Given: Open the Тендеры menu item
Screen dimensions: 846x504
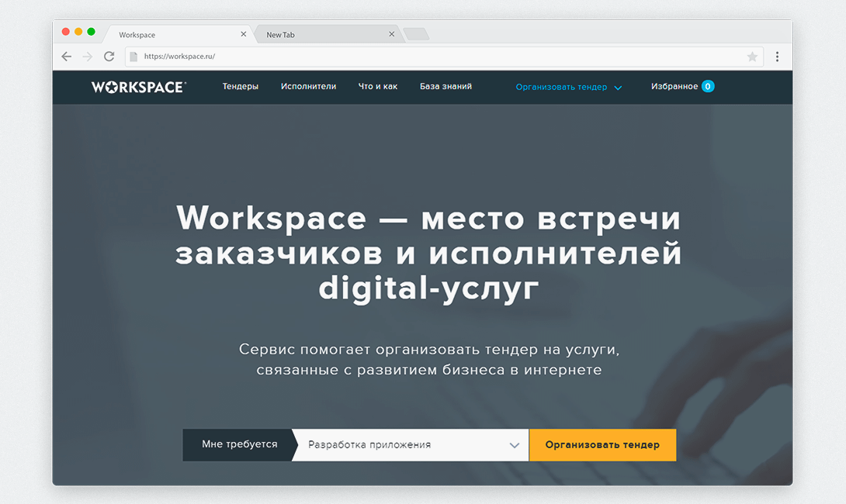Looking at the screenshot, I should [240, 86].
